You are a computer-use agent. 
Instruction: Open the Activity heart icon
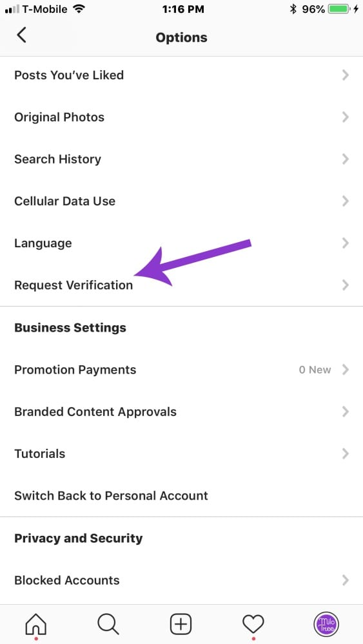pyautogui.click(x=253, y=625)
